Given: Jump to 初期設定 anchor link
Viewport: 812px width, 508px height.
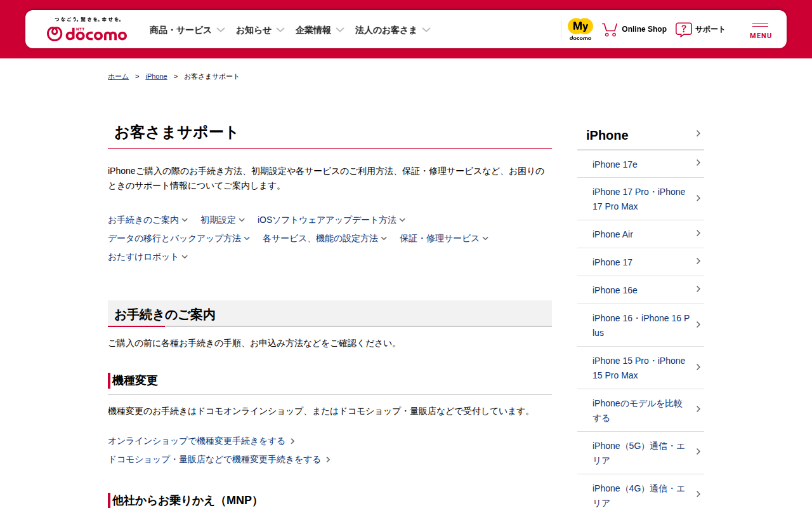Looking at the screenshot, I should click(x=223, y=220).
